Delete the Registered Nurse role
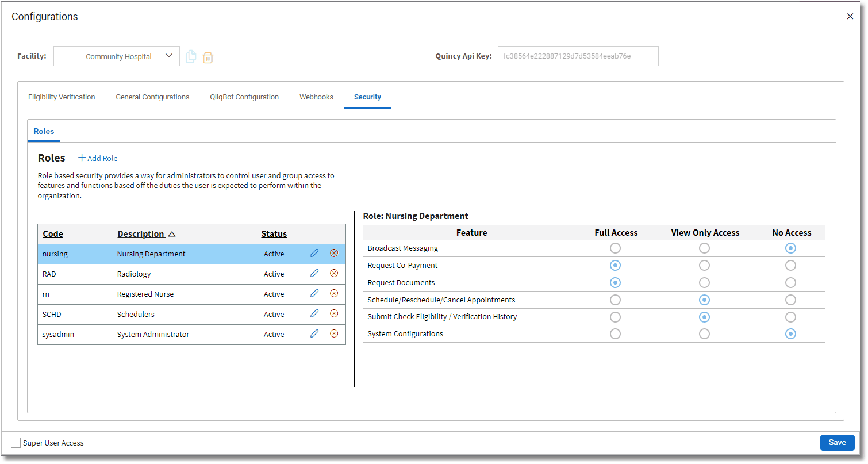The height and width of the screenshot is (464, 868). click(x=334, y=293)
